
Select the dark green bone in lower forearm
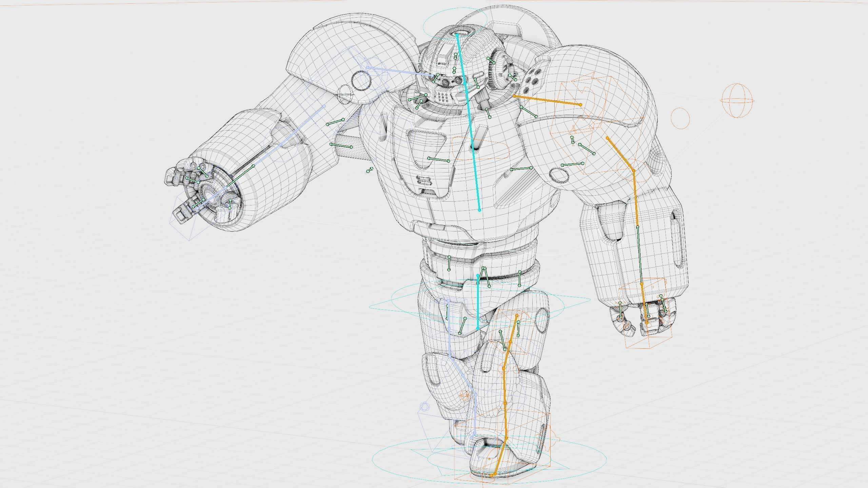click(x=639, y=255)
